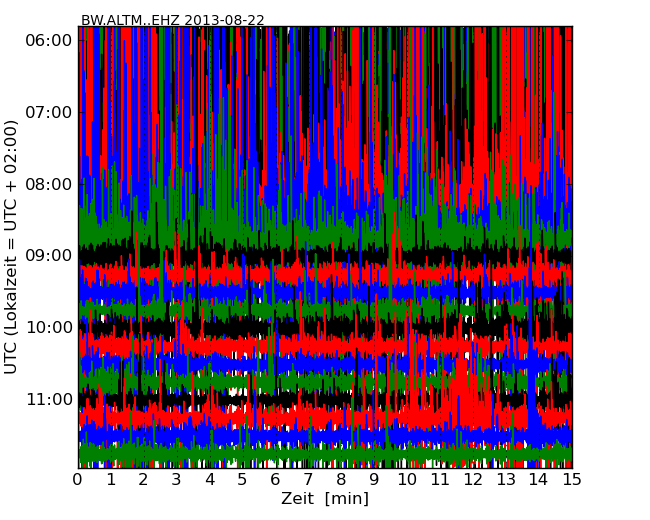The height and width of the screenshot is (520, 650).
Task: Click the bottom green trace below 11:00
Action: pos(325,454)
